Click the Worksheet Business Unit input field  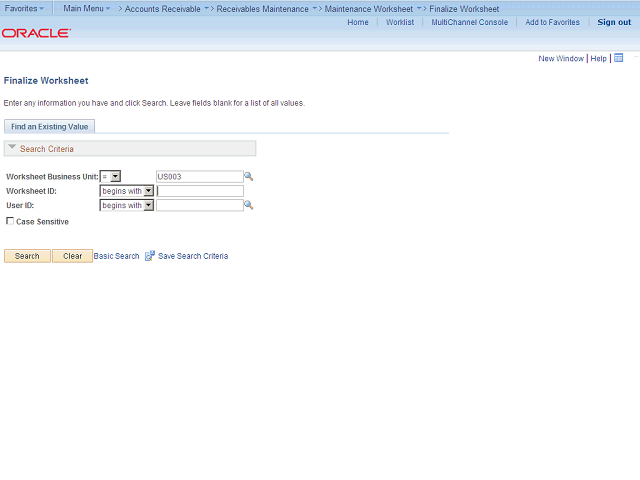(200, 176)
